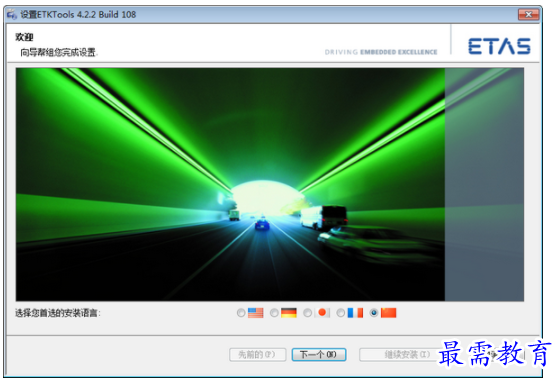Image resolution: width=560 pixels, height=385 pixels.
Task: Click the 设置ETKTools 4.2.2 Build 108 title
Action: pyautogui.click(x=78, y=15)
